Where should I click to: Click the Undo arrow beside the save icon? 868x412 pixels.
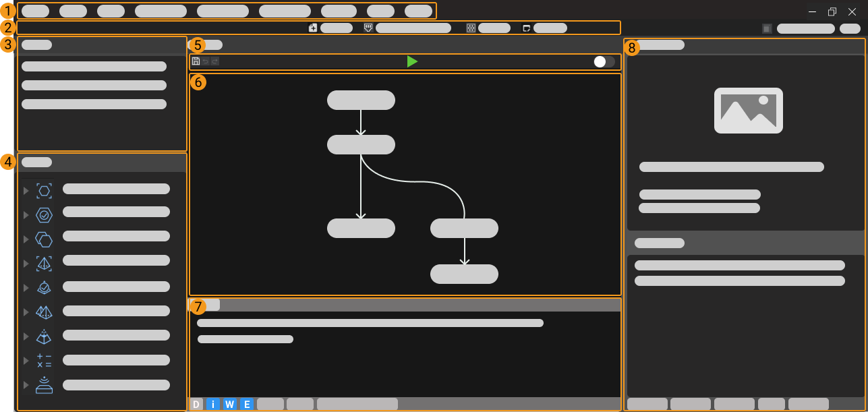[206, 61]
